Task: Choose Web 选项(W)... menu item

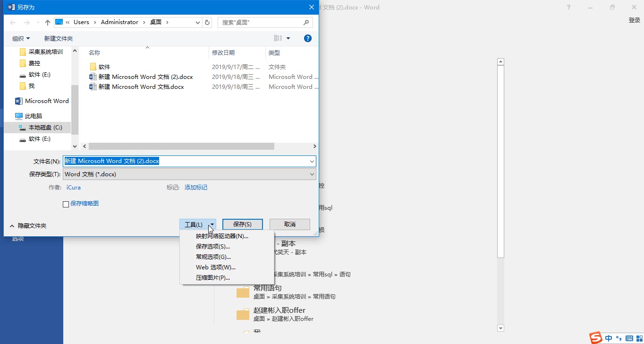Action: [x=227, y=267]
